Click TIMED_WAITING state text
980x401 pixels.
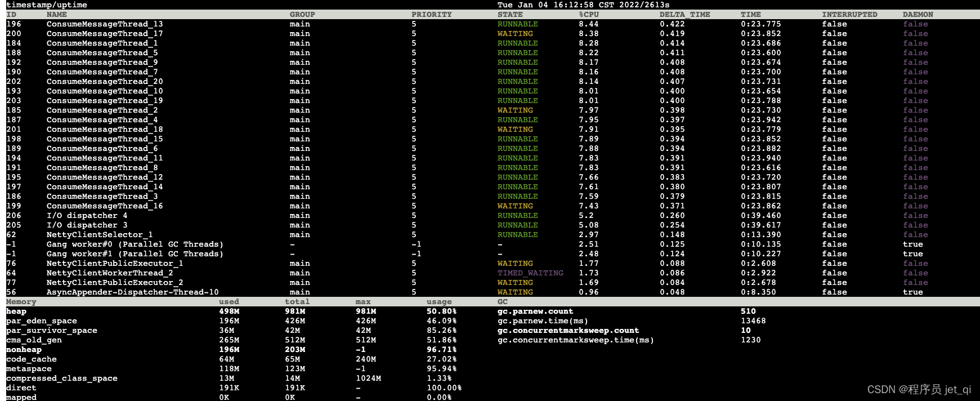coord(530,273)
